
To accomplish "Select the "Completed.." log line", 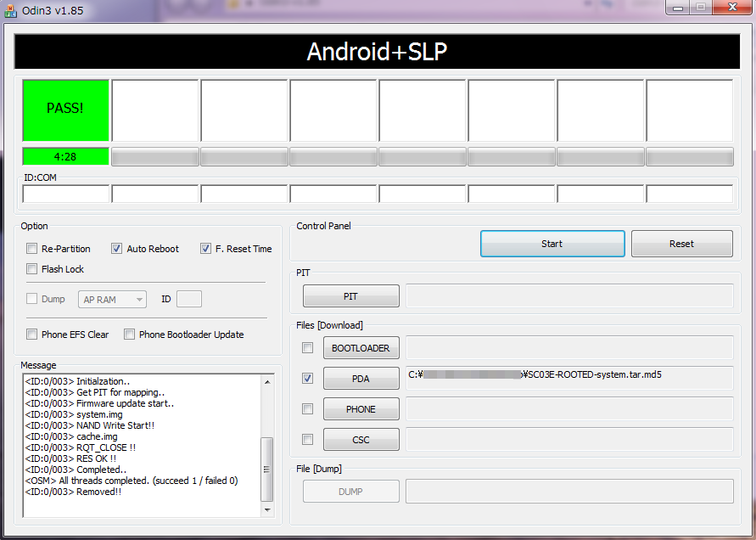I will tap(76, 470).
